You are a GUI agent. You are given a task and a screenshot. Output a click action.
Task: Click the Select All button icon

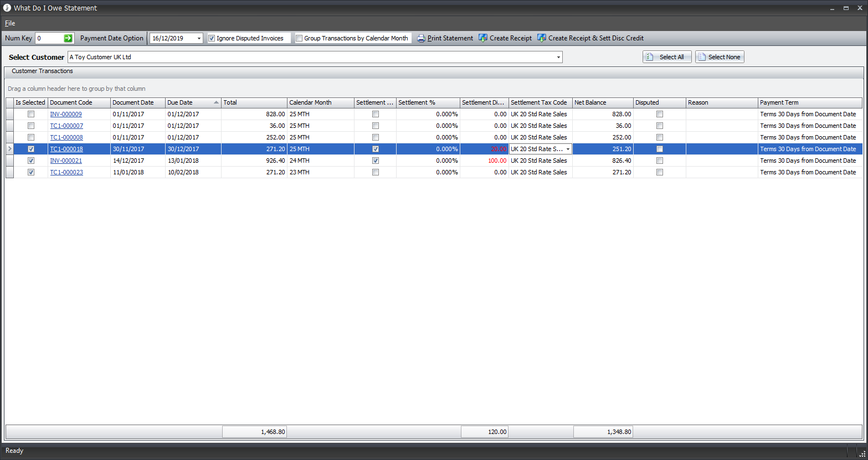(x=650, y=57)
